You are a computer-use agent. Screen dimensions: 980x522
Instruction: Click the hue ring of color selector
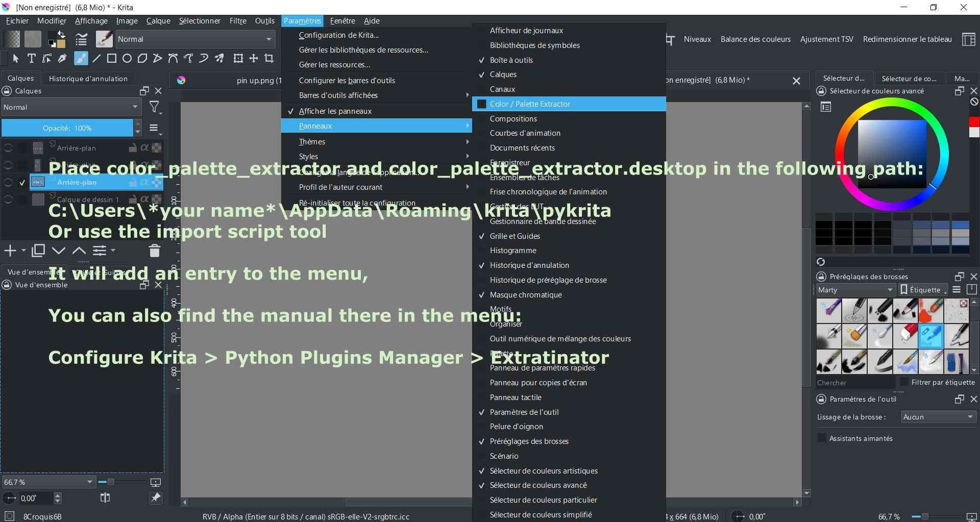[892, 102]
